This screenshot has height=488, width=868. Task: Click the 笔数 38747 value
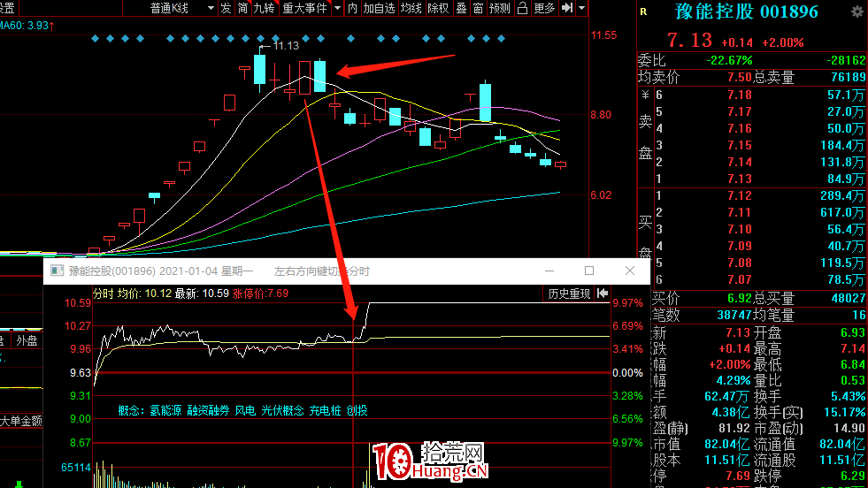(733, 315)
